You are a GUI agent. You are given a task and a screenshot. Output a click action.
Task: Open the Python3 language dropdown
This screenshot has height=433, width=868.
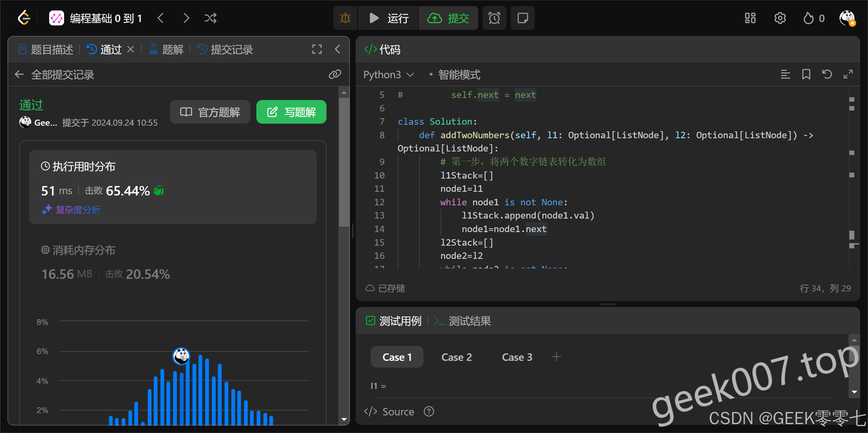pos(389,75)
